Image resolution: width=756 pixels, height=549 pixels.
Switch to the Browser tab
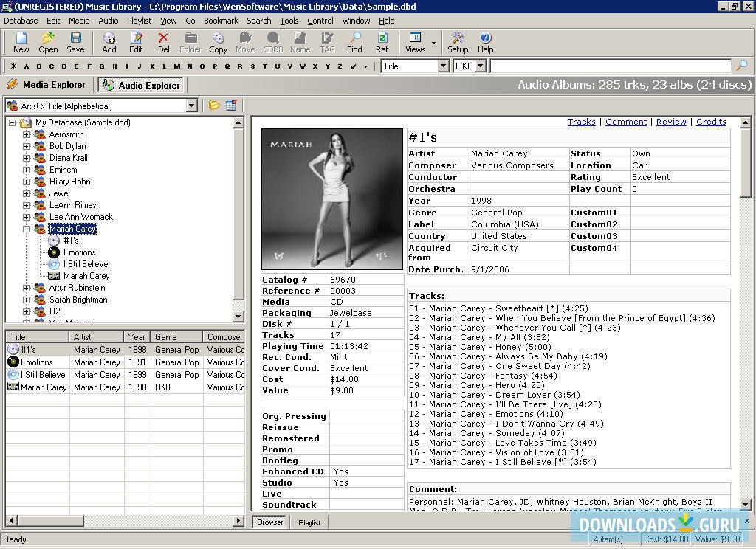(270, 522)
